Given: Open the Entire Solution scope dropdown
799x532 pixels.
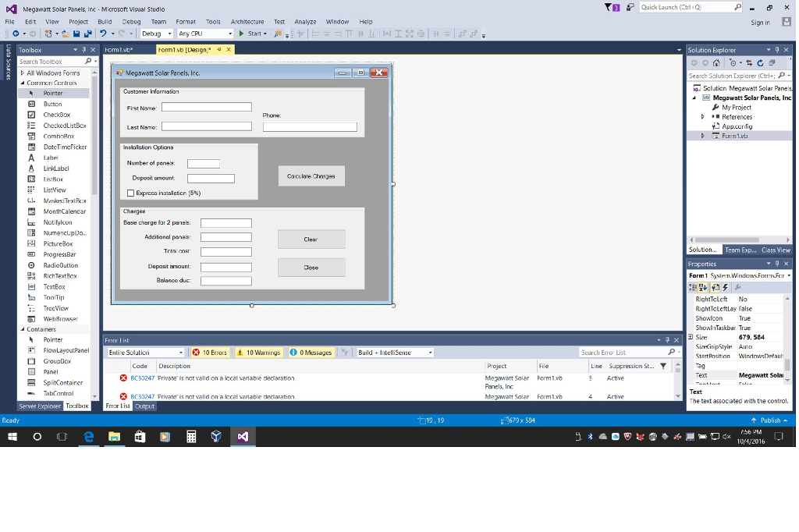Looking at the screenshot, I should [146, 353].
